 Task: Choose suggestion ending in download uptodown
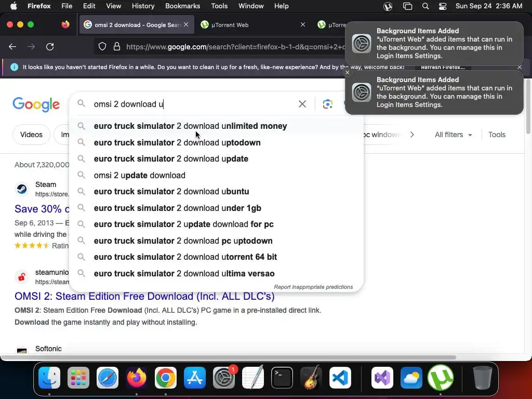pos(217,142)
